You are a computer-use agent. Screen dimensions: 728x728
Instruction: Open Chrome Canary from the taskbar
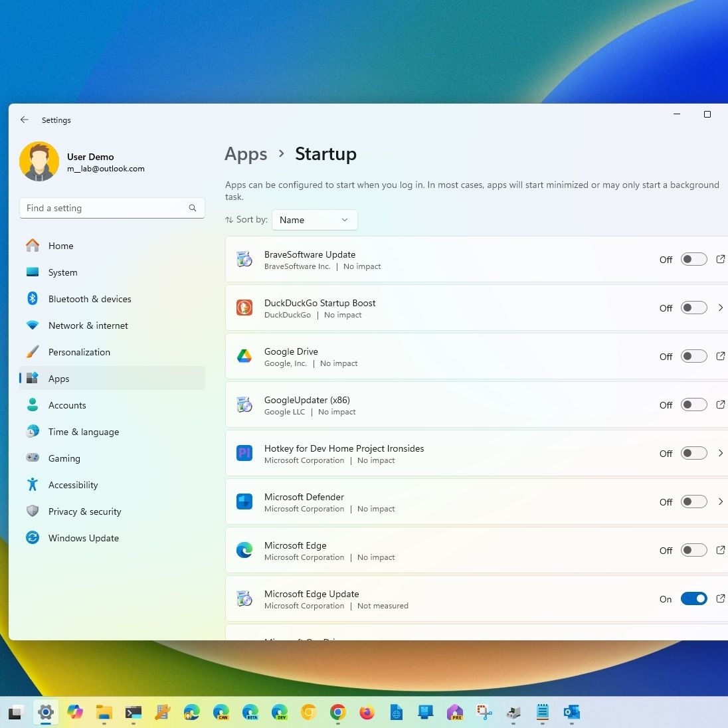(x=309, y=712)
